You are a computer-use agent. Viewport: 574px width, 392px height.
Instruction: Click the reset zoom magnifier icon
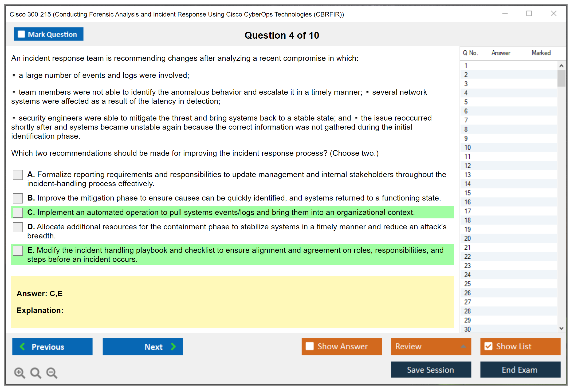point(36,373)
